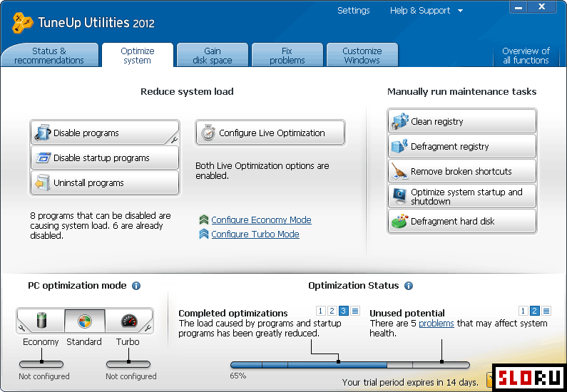
Task: Open info for PC optimization mode
Action: click(x=136, y=286)
